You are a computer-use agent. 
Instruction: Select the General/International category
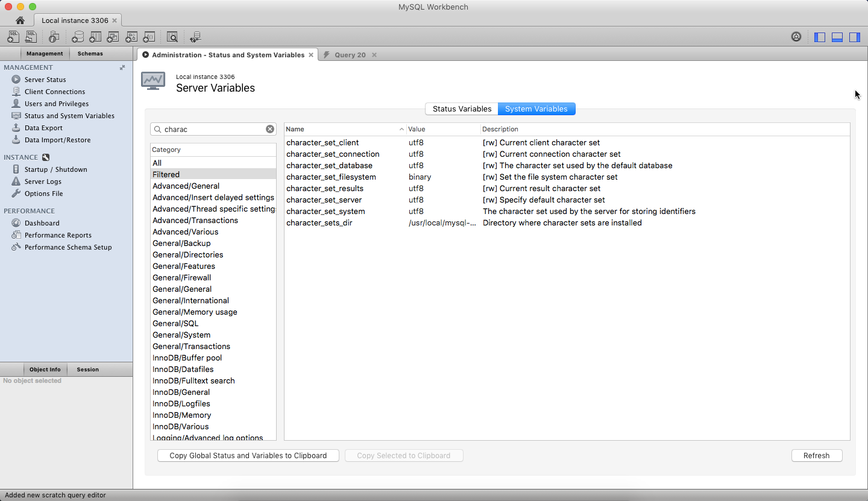(213, 300)
